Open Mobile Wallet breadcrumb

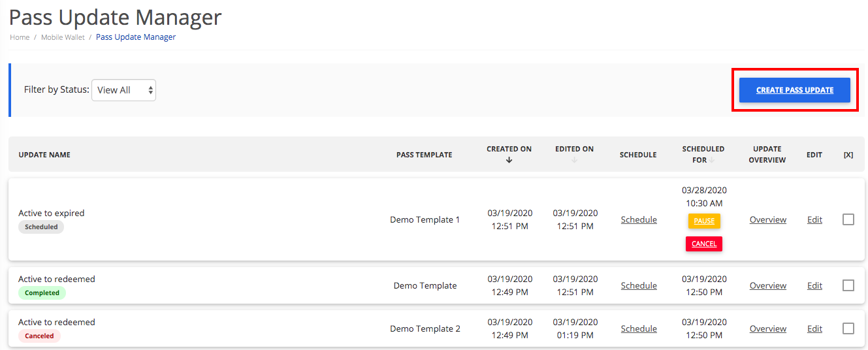(63, 37)
